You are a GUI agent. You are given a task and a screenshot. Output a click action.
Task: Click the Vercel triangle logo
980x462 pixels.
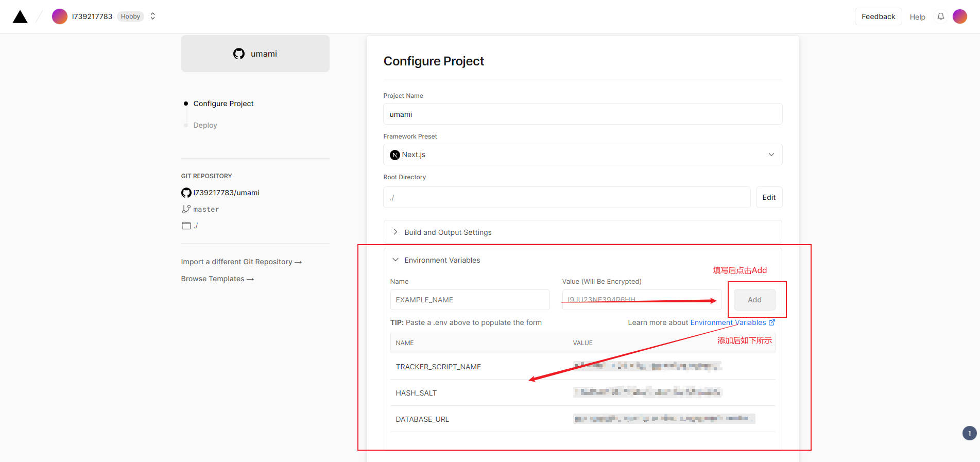click(x=20, y=16)
